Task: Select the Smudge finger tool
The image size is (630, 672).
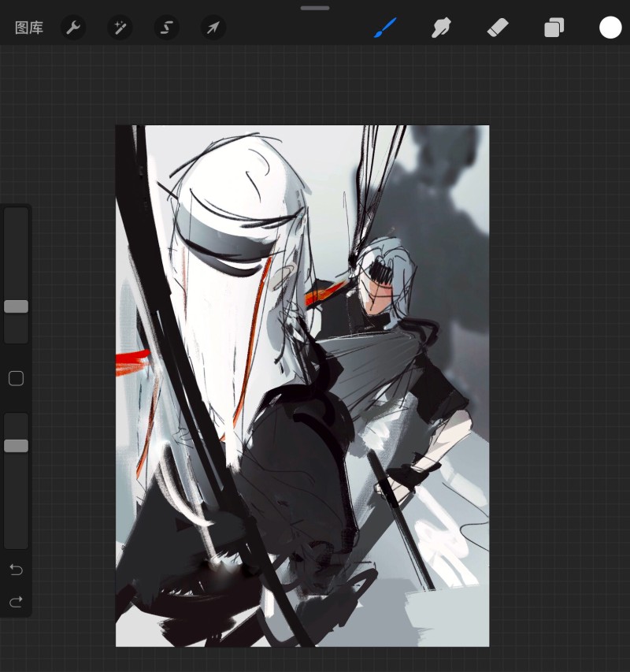Action: point(441,28)
